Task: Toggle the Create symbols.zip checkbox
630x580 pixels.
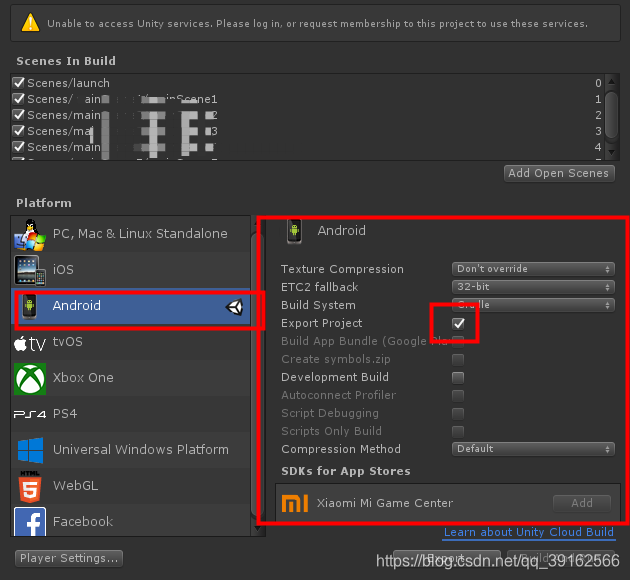Action: [x=458, y=359]
